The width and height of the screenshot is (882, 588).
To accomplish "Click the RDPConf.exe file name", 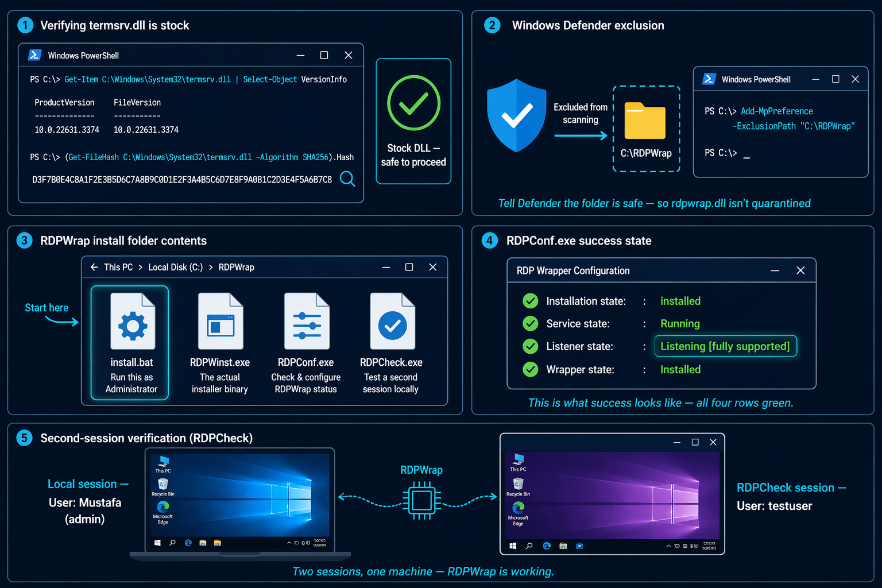I will [x=305, y=362].
